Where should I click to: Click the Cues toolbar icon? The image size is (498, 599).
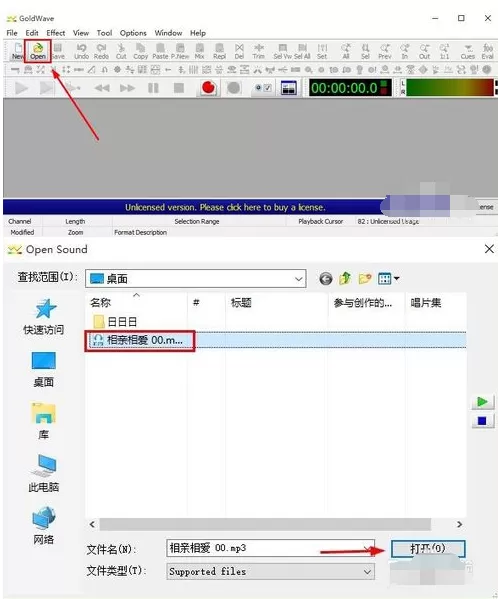pyautogui.click(x=468, y=51)
